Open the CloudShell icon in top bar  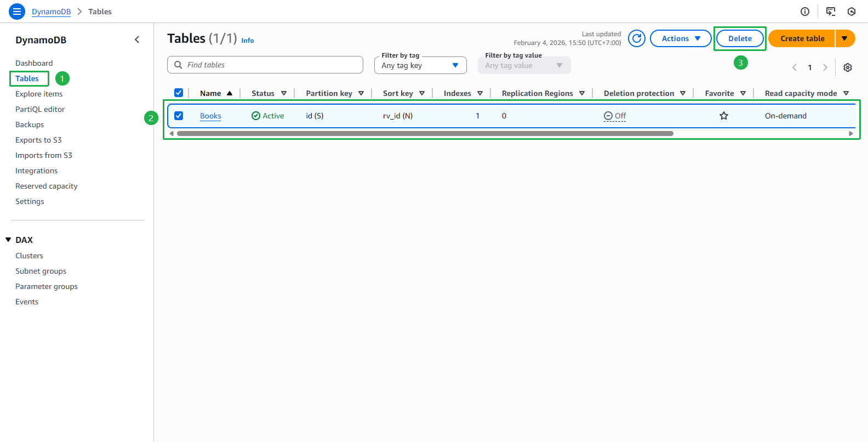click(x=831, y=12)
